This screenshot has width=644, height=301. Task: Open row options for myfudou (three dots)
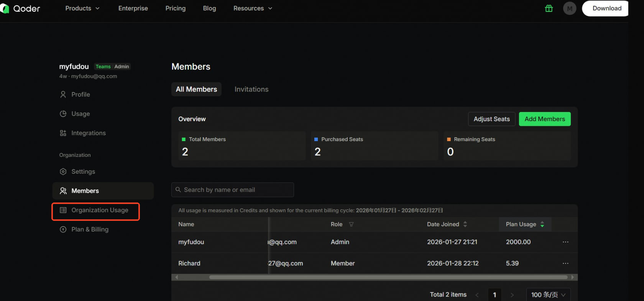[x=565, y=242]
